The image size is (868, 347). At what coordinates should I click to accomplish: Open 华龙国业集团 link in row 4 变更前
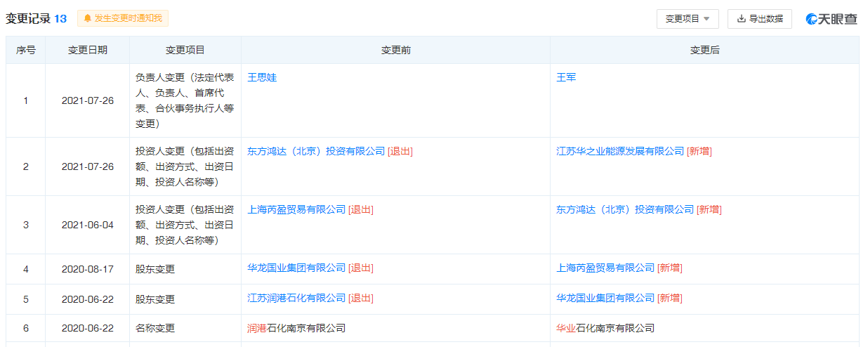click(x=296, y=268)
